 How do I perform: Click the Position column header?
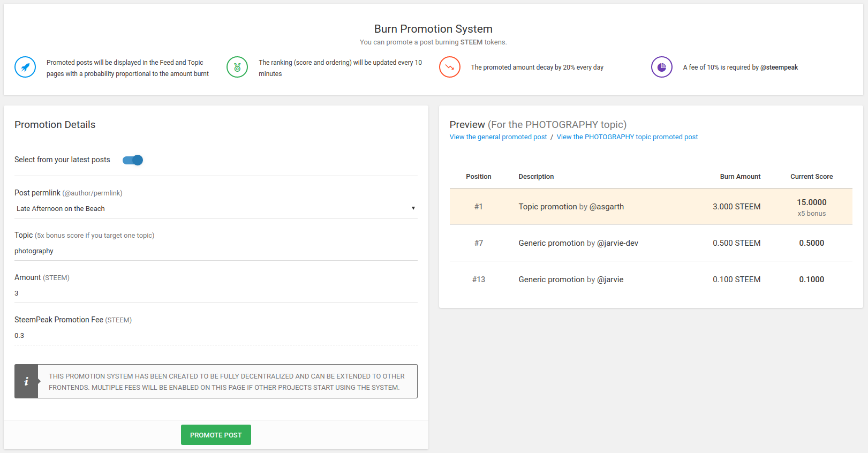[478, 177]
